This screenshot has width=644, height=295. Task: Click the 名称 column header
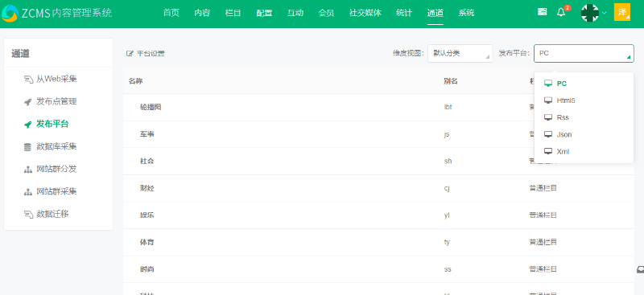click(x=135, y=81)
